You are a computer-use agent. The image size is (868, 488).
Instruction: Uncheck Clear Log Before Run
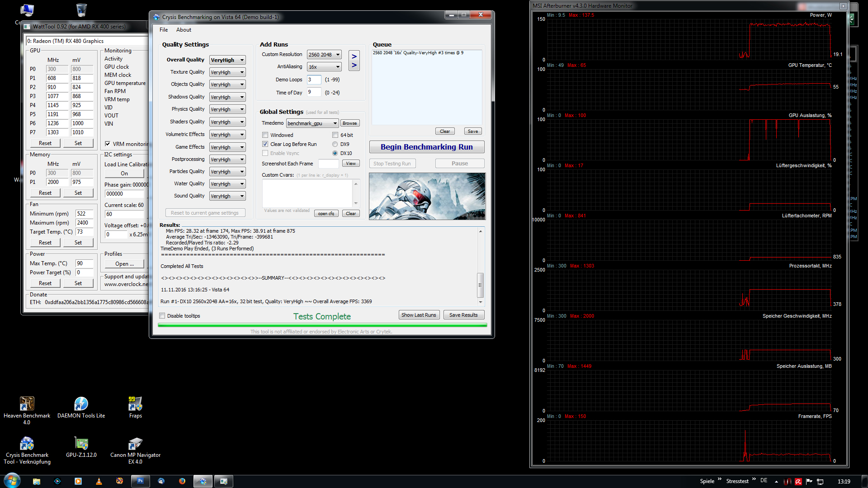pyautogui.click(x=265, y=144)
